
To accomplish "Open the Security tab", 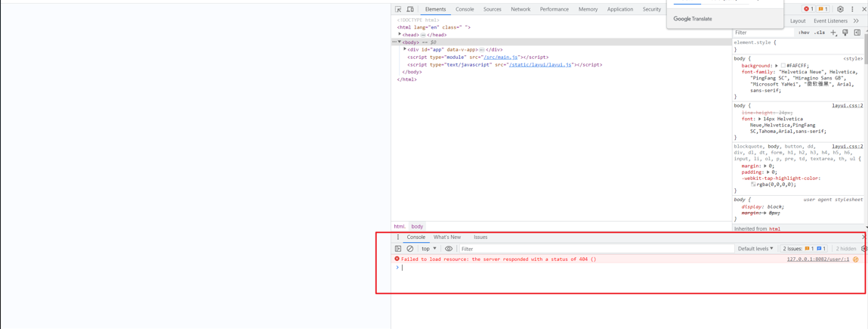I will tap(651, 9).
